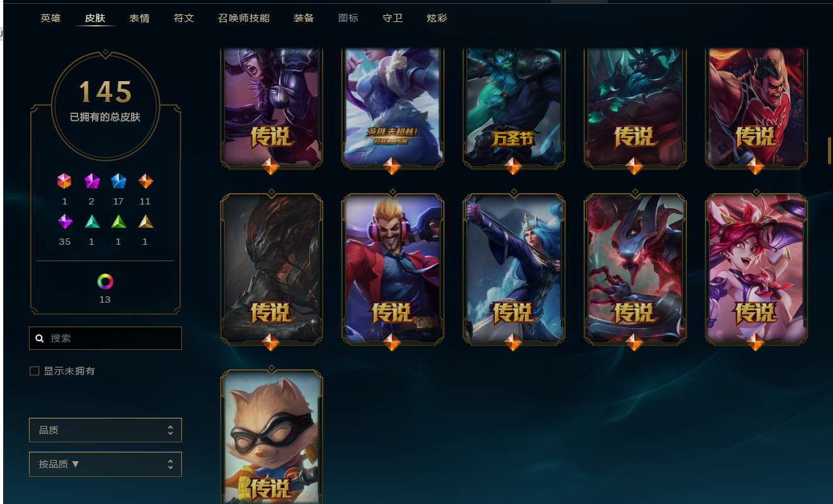This screenshot has height=504, width=833.
Task: Expand the 按品质 sort dropdown
Action: point(105,464)
